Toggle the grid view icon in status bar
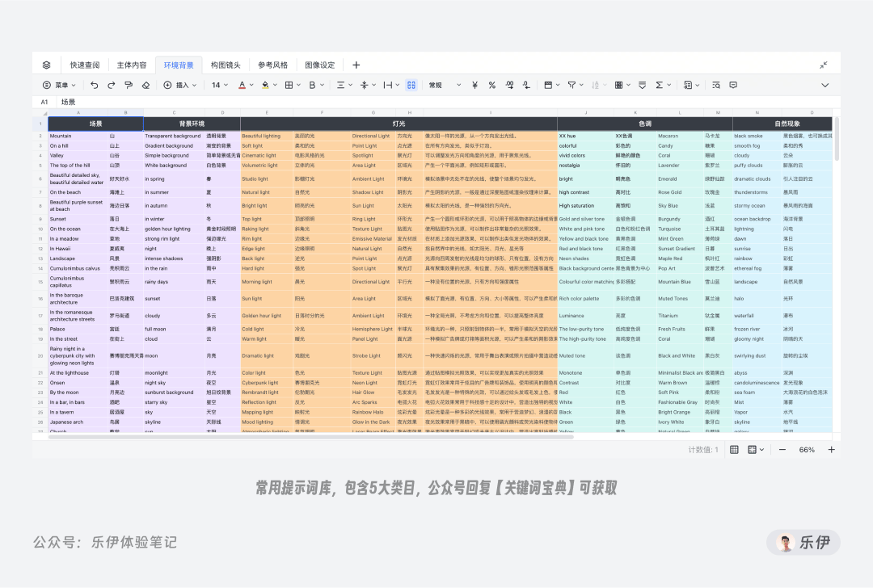This screenshot has height=588, width=873. (x=734, y=450)
